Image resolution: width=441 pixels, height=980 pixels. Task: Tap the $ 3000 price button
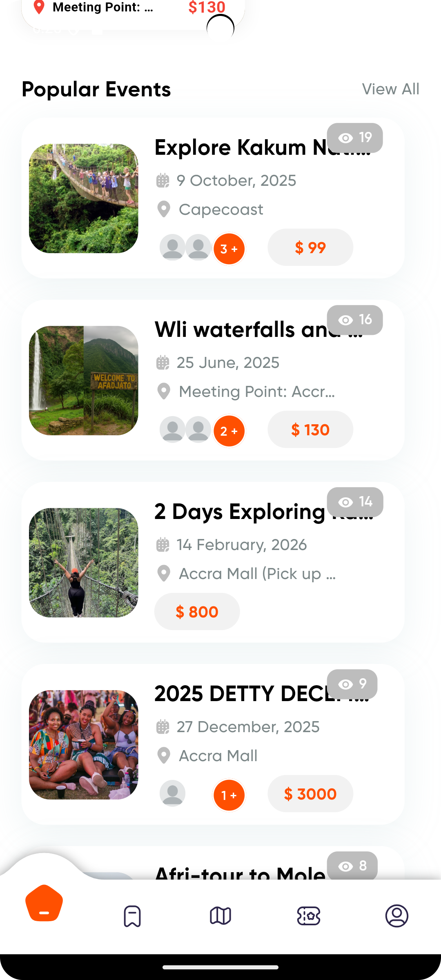pyautogui.click(x=310, y=794)
